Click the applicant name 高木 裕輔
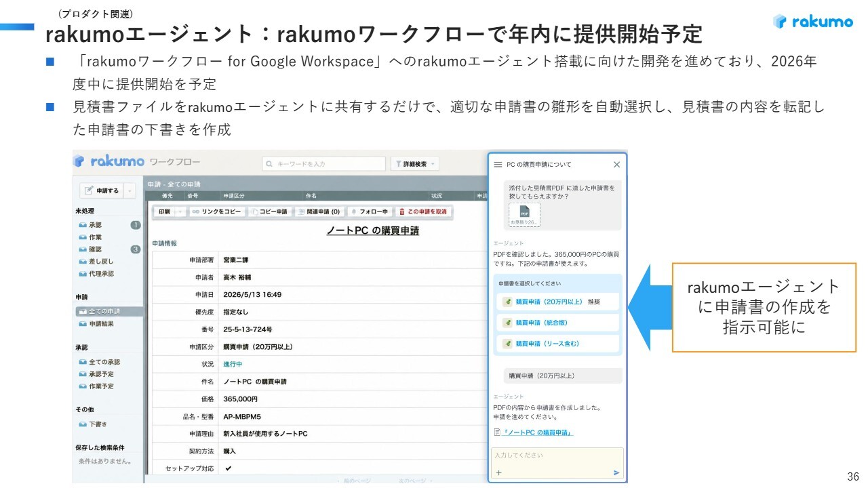The width and height of the screenshot is (868, 488). (x=237, y=277)
